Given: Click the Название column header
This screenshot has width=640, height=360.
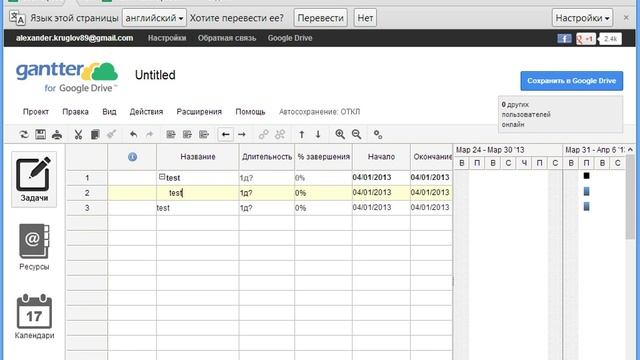Looking at the screenshot, I should pos(198,157).
